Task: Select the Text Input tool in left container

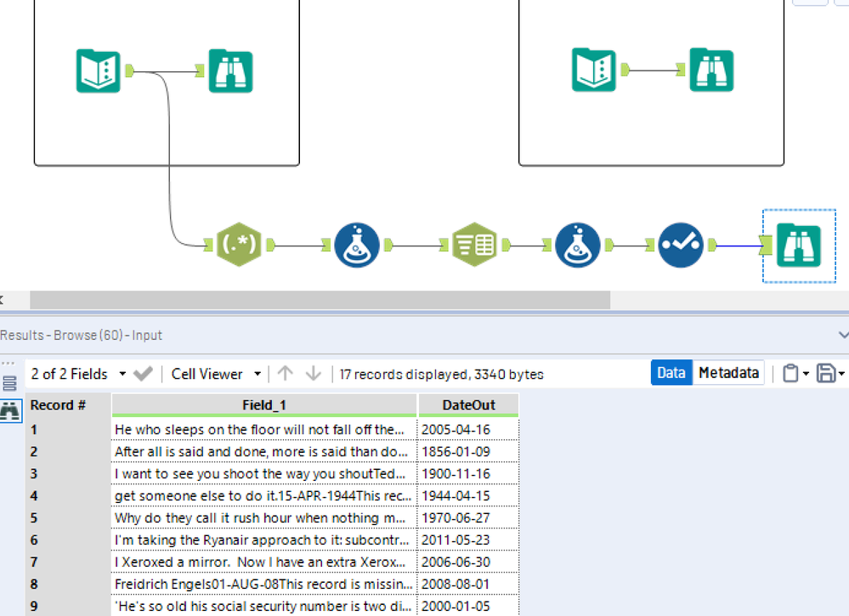Action: (x=98, y=71)
